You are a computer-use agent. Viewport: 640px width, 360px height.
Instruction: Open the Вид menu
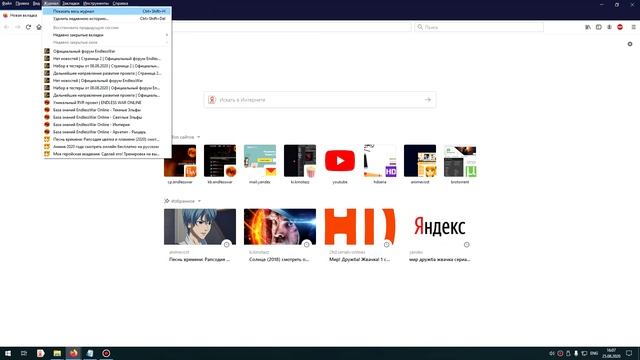point(36,3)
